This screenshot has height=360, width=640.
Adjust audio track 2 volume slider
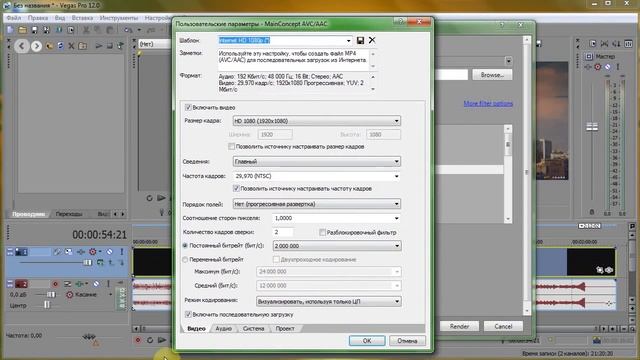(51, 294)
